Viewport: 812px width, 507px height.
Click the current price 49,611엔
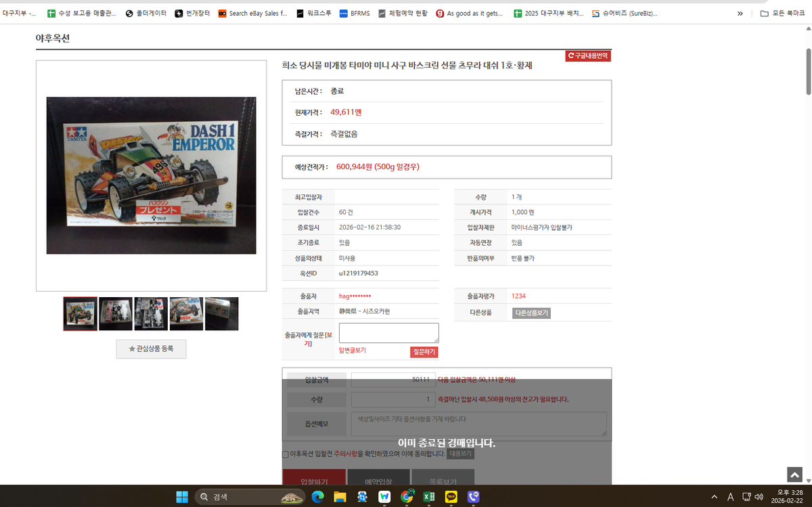(346, 112)
